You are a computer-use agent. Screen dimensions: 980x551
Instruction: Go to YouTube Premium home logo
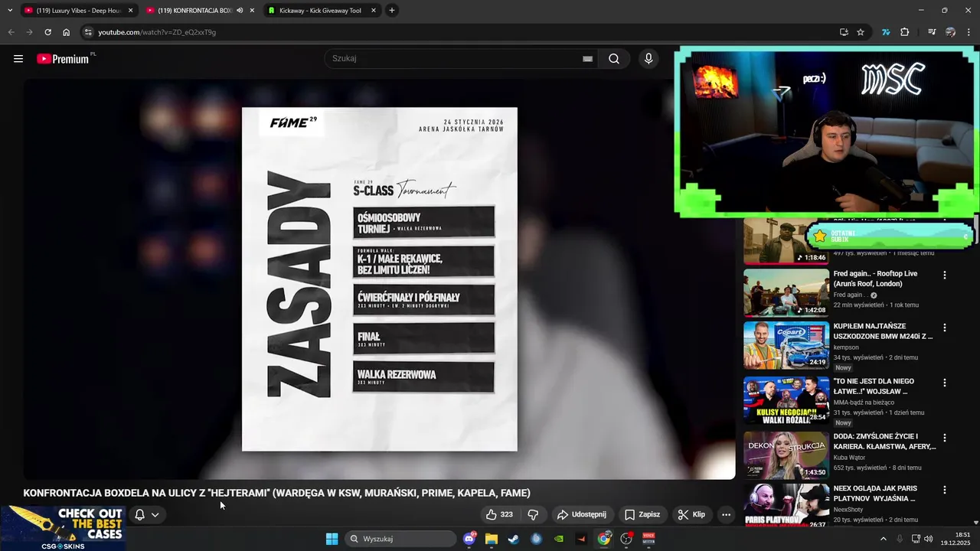(x=64, y=59)
